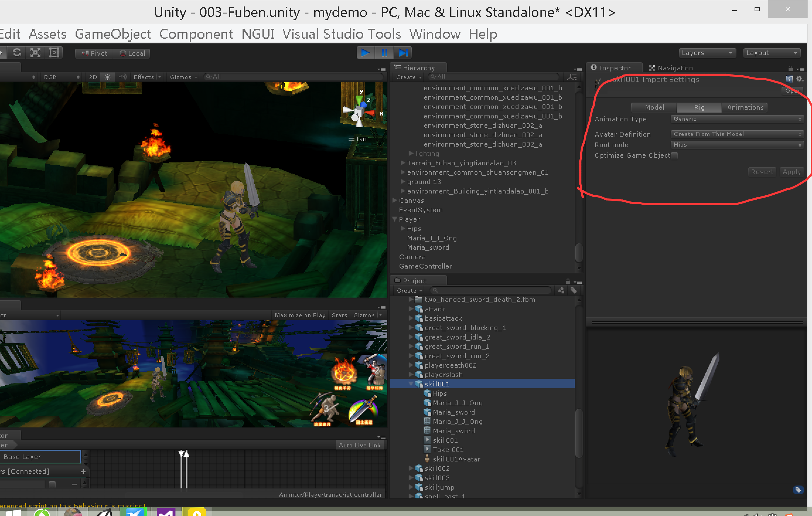Open the Inspector help book icon
812x516 pixels.
point(789,79)
